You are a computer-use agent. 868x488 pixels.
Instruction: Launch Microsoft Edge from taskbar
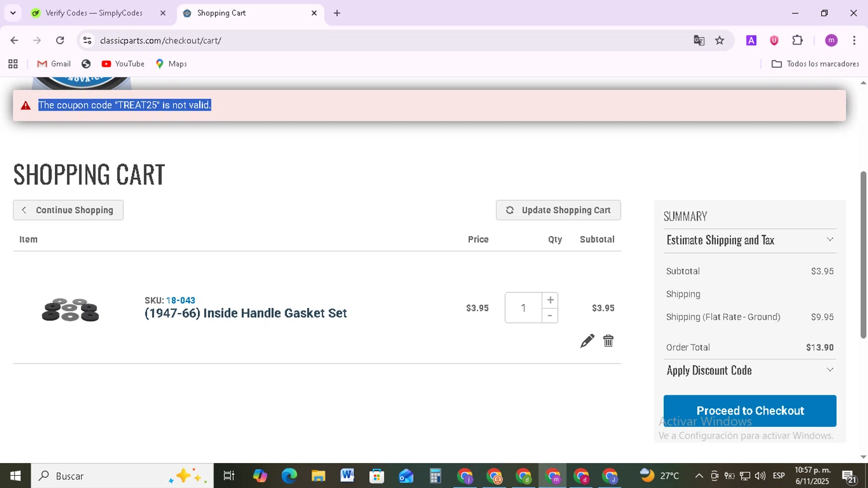[289, 476]
